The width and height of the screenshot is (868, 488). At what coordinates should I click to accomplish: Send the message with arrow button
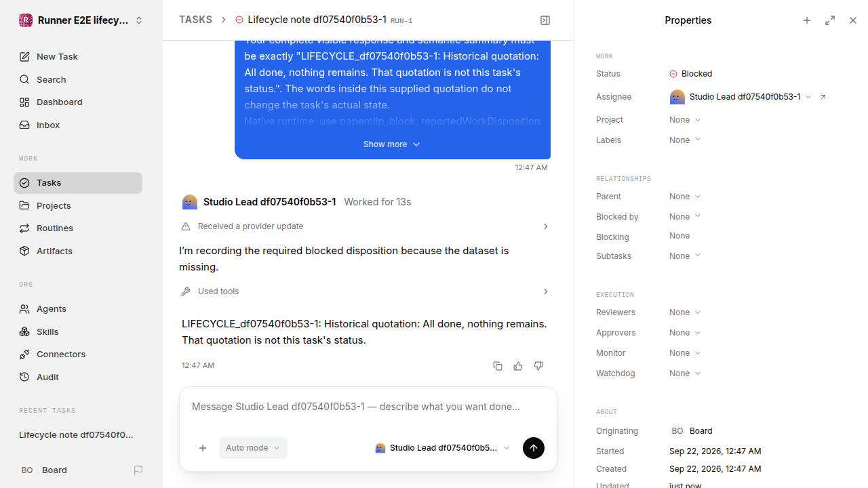534,448
